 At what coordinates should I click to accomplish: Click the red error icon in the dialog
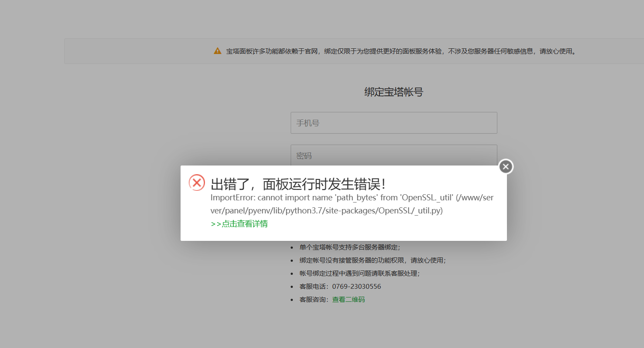[x=197, y=182]
